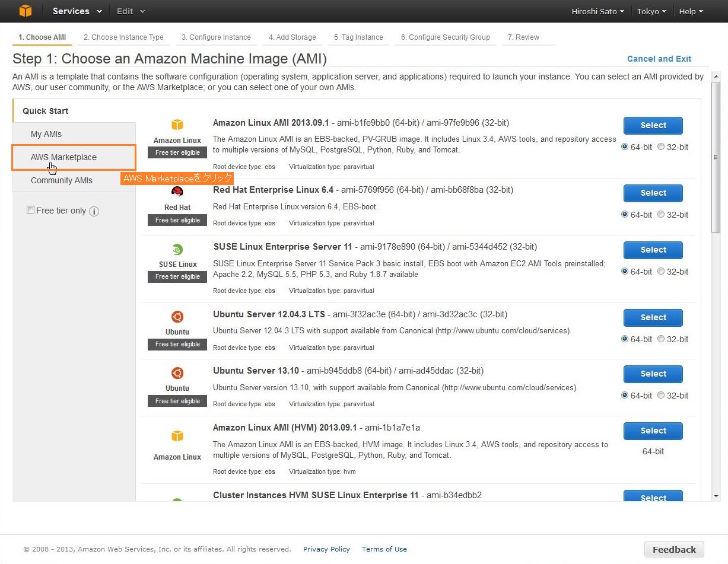Enable the Free tier only checkbox

point(30,210)
